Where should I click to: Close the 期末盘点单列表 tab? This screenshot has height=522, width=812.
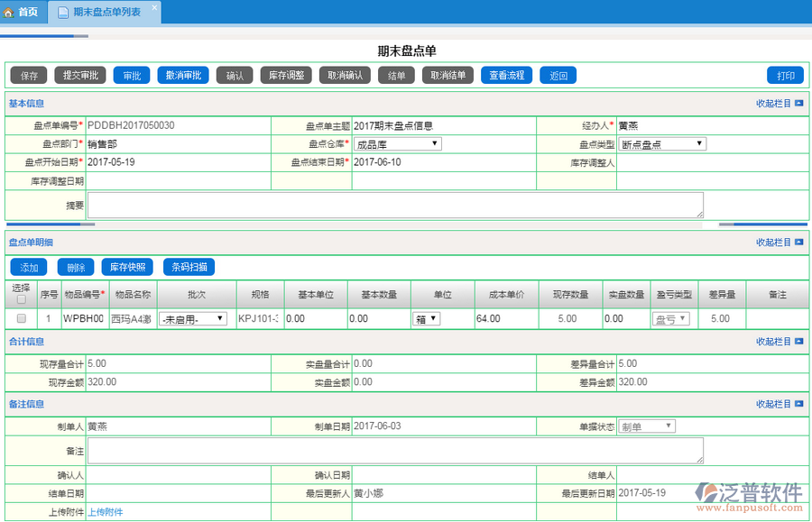[x=154, y=9]
